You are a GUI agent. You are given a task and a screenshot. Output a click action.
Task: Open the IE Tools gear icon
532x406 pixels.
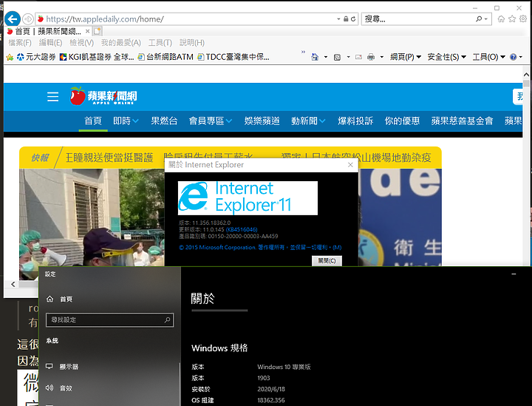[523, 19]
